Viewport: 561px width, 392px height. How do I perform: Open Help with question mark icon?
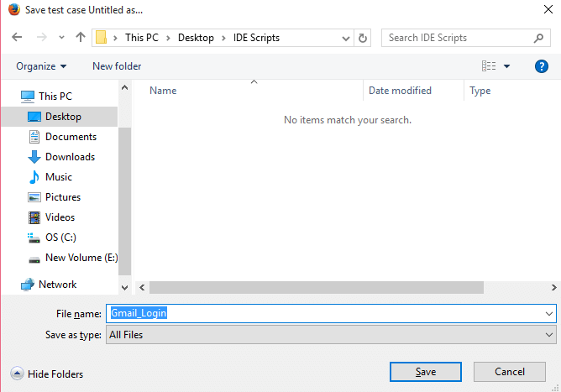542,66
